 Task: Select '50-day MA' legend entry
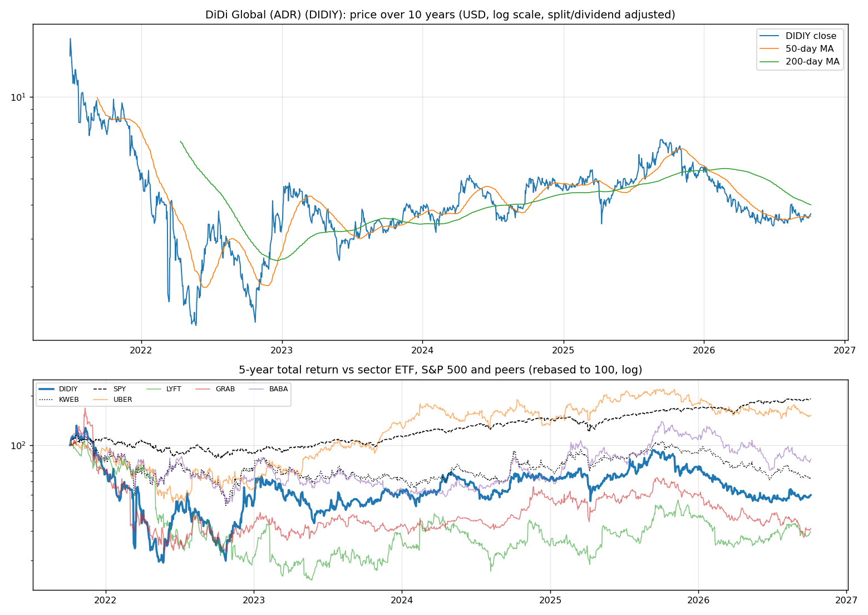tap(810, 49)
